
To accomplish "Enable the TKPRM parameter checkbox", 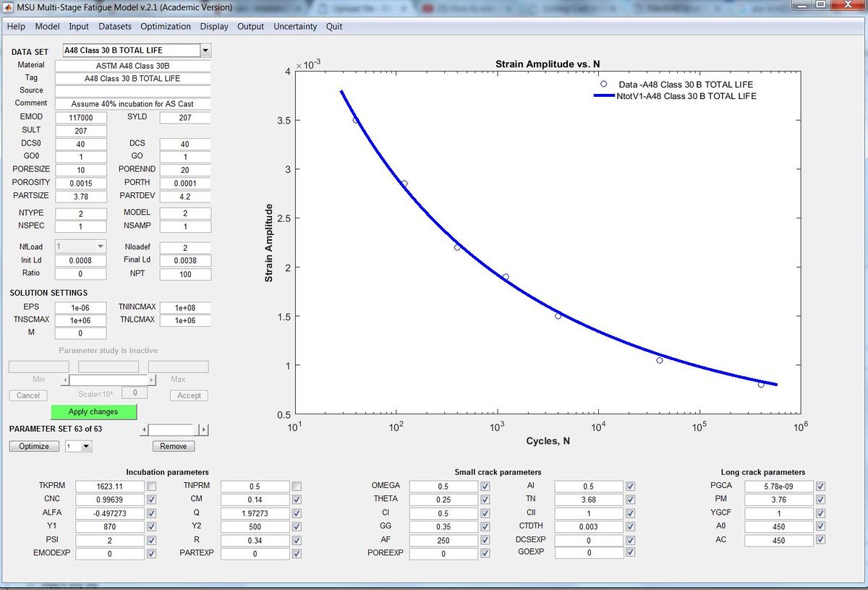I will click(x=151, y=486).
